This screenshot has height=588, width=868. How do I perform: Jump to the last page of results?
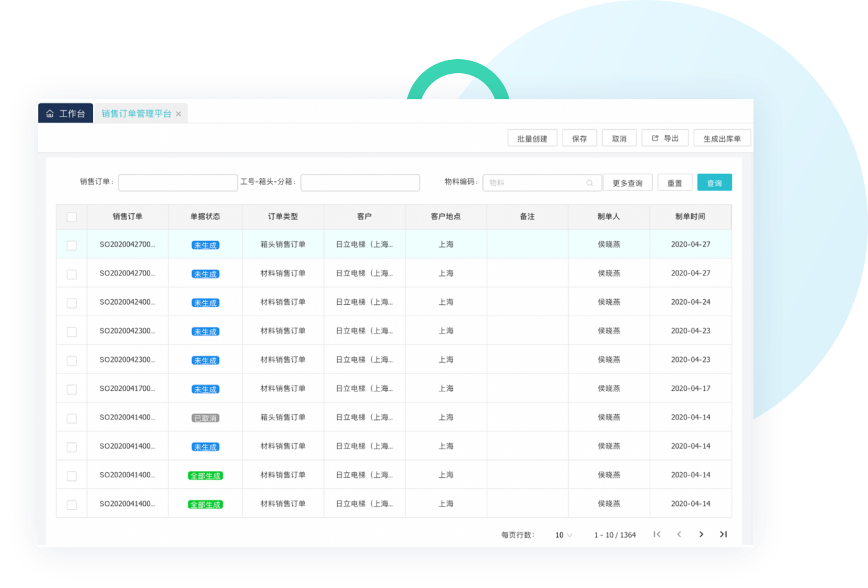[x=723, y=535]
